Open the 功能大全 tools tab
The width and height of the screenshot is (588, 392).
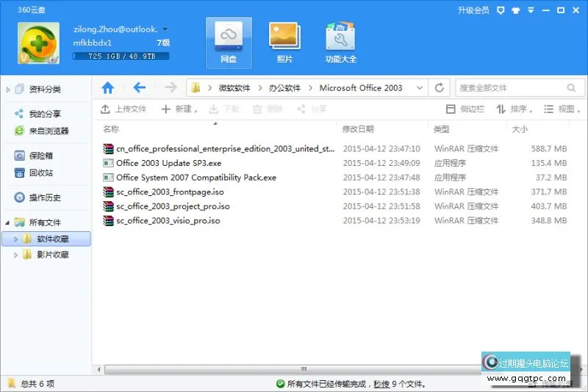coord(340,43)
